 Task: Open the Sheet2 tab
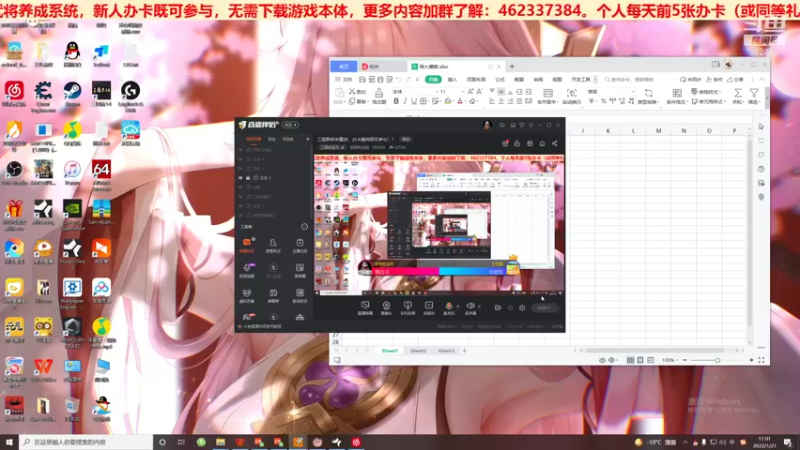coord(418,351)
